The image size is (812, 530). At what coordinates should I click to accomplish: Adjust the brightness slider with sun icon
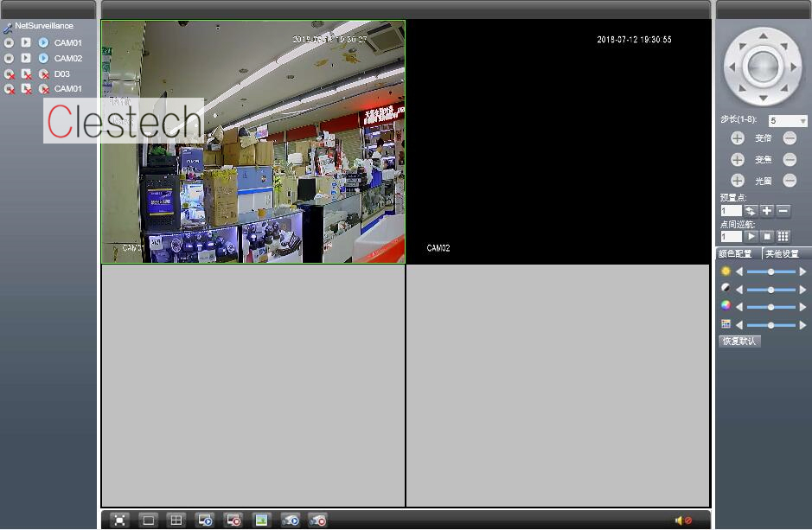point(770,271)
